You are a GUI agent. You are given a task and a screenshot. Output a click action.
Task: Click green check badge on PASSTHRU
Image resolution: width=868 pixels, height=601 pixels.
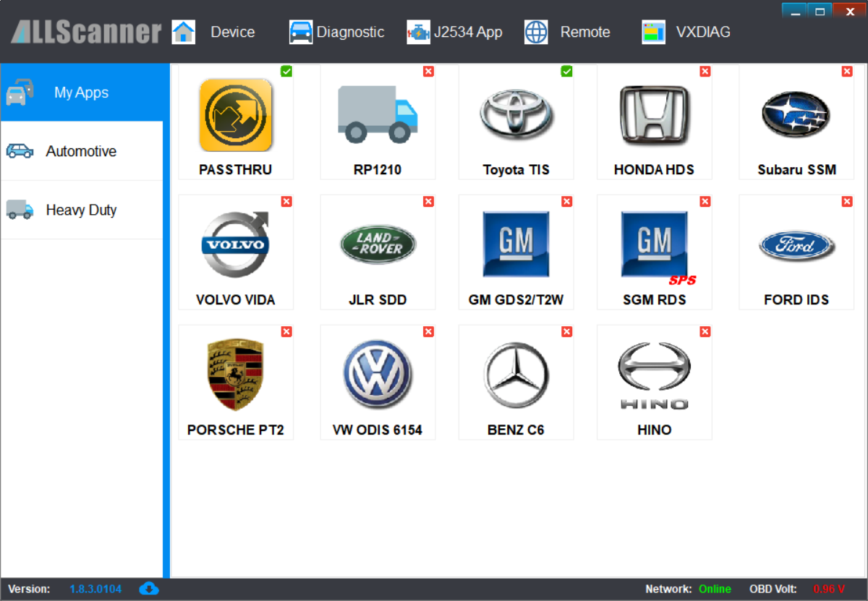coord(286,71)
